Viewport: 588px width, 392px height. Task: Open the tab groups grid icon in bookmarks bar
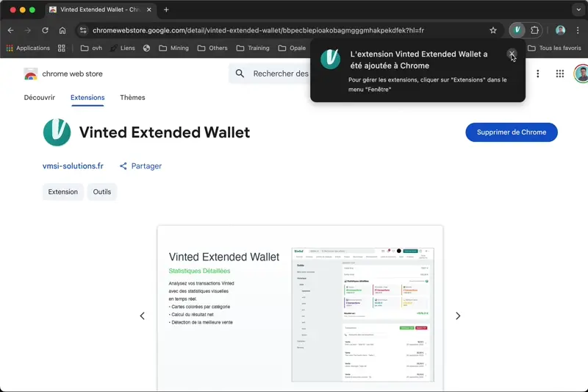click(62, 48)
